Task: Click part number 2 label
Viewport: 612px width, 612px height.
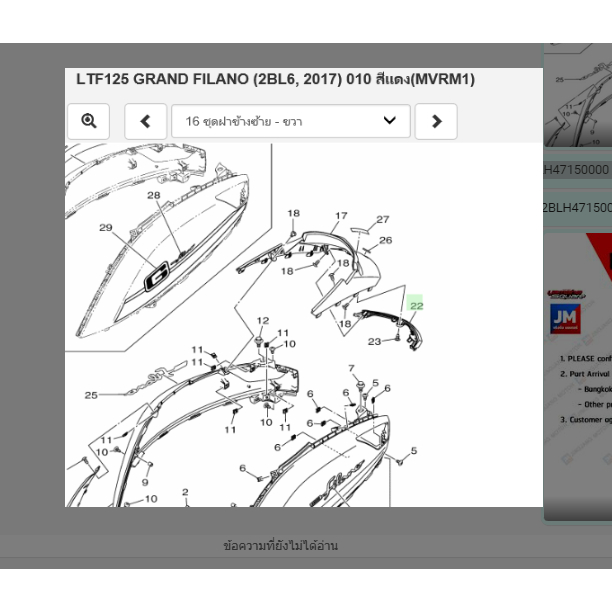Action: (185, 492)
